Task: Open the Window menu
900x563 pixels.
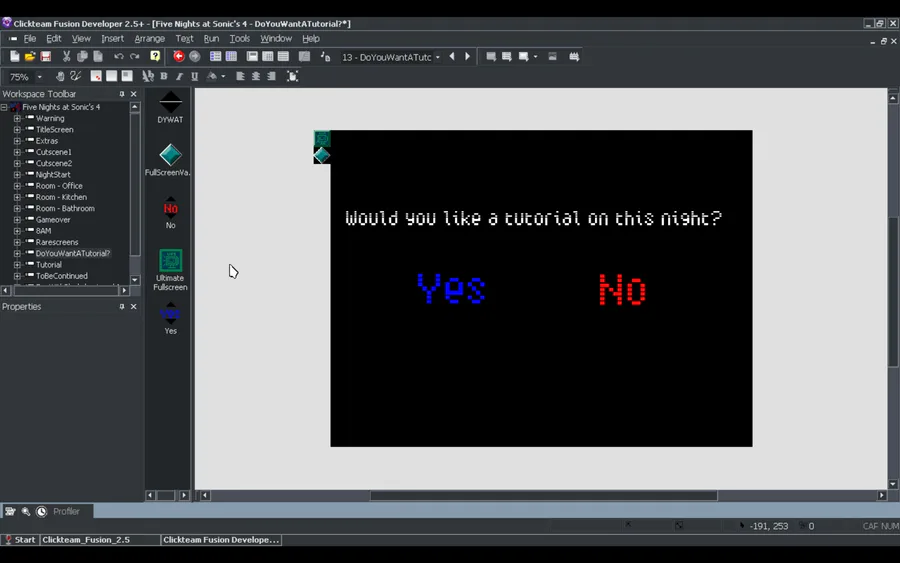Action: [x=276, y=38]
